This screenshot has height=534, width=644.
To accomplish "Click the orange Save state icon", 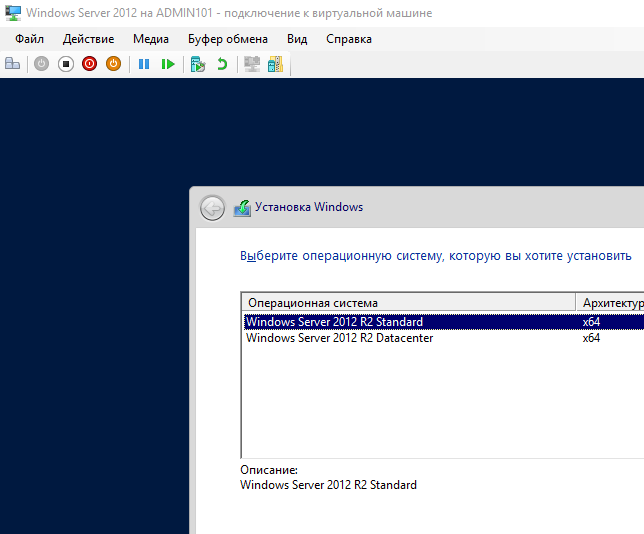I will tap(114, 64).
